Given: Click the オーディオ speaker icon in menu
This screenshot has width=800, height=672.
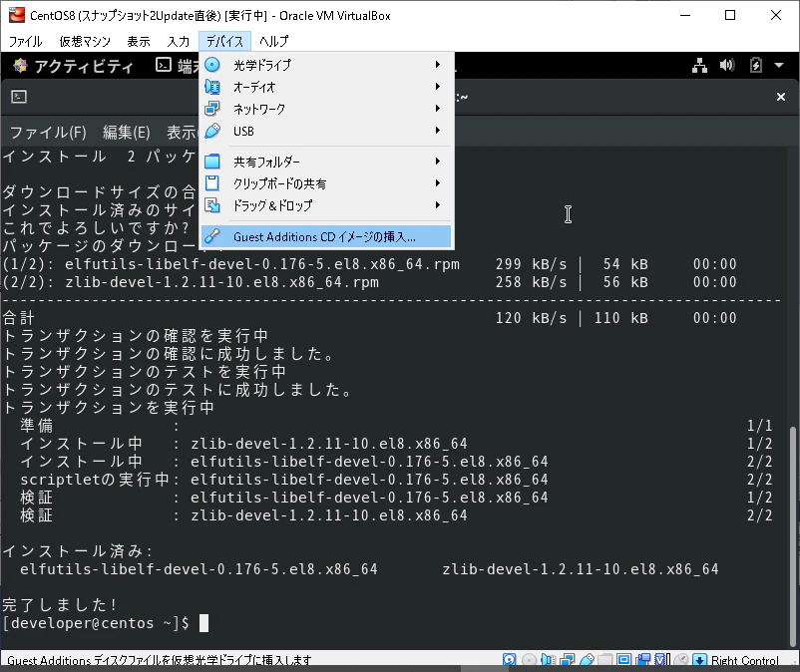Looking at the screenshot, I should pyautogui.click(x=212, y=87).
